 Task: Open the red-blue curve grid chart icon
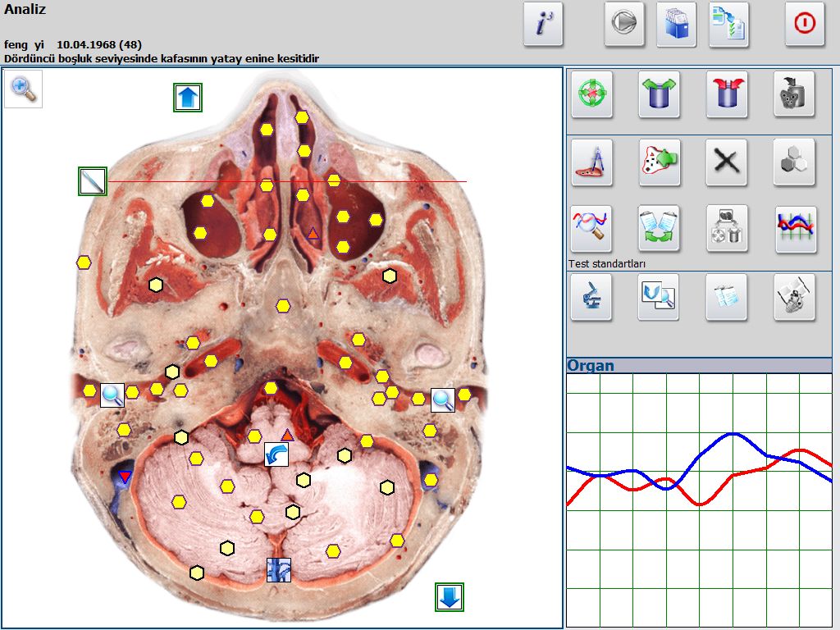pos(796,229)
